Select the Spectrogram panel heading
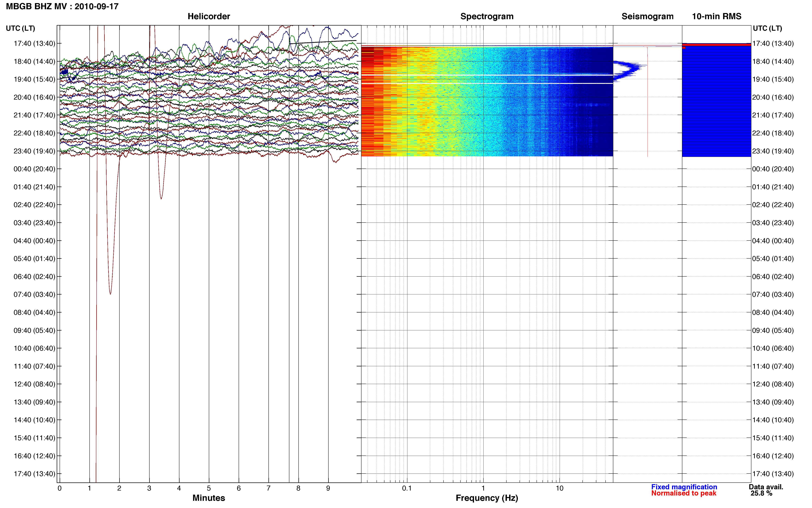This screenshot has height=508, width=812. pyautogui.click(x=487, y=16)
